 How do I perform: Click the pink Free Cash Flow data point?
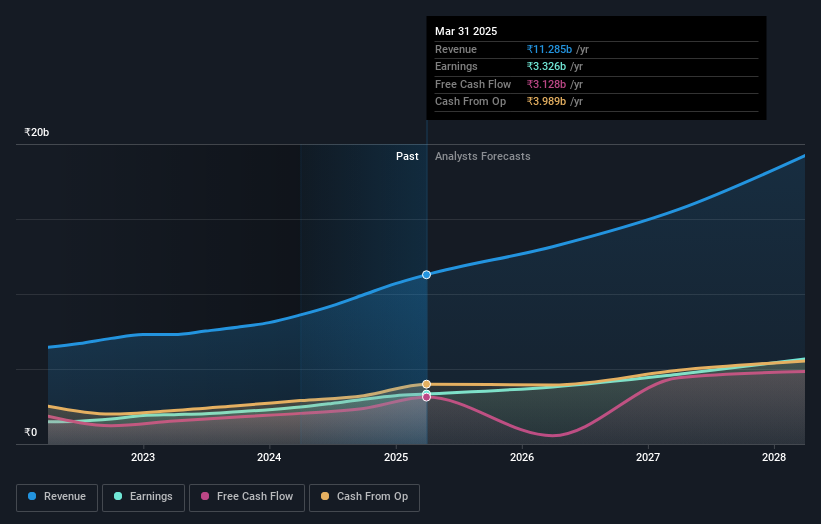[x=427, y=397]
